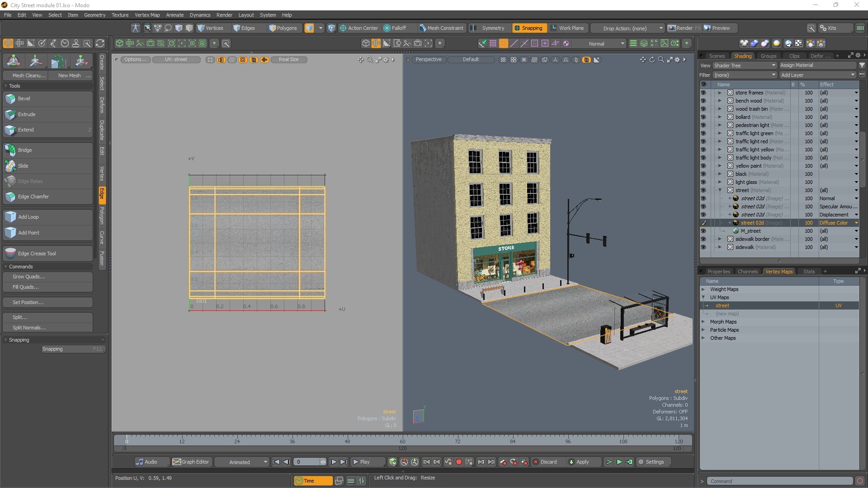The image size is (868, 488).
Task: Select the Bevel tool
Action: [47, 99]
